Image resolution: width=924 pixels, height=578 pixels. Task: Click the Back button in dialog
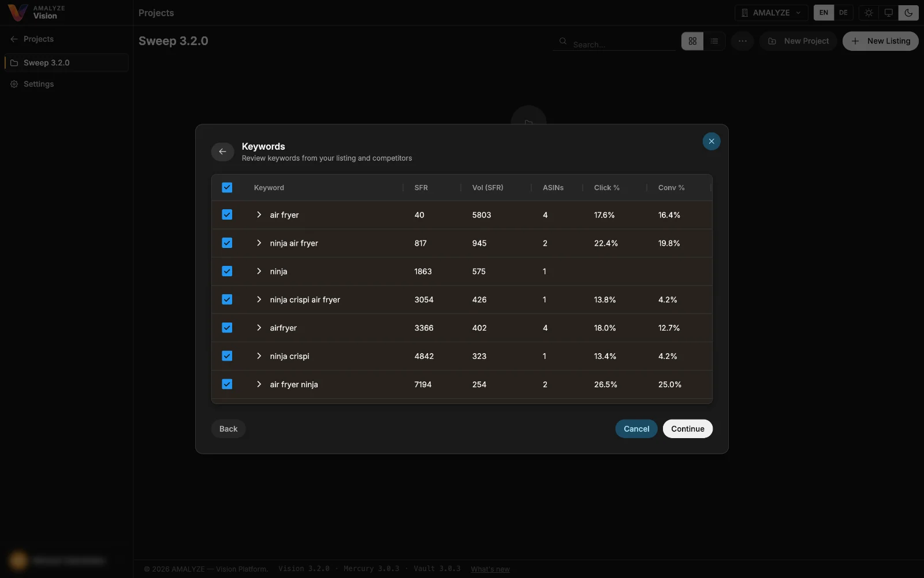coord(228,429)
